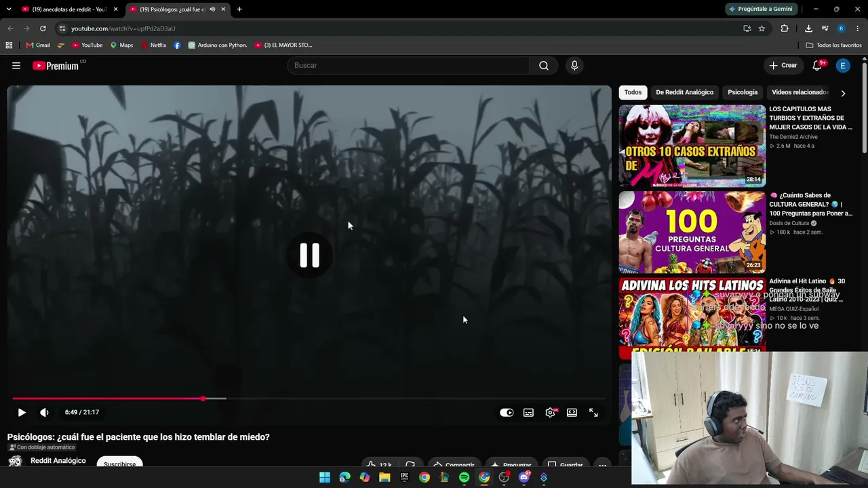Open "LOS CAPITULOS MAS TURBIOS" video title
This screenshot has height=488, width=868.
pos(810,118)
